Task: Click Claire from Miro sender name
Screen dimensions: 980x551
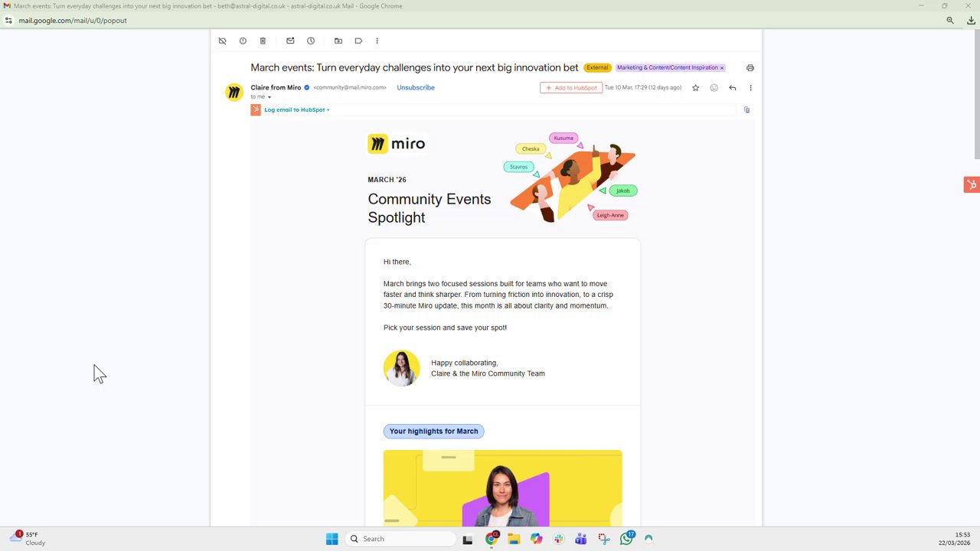Action: (x=276, y=88)
